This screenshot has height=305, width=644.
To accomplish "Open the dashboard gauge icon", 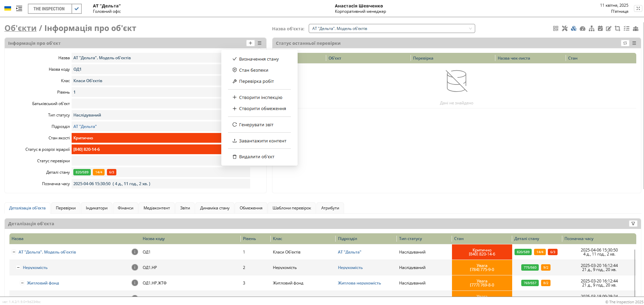I will [x=582, y=29].
